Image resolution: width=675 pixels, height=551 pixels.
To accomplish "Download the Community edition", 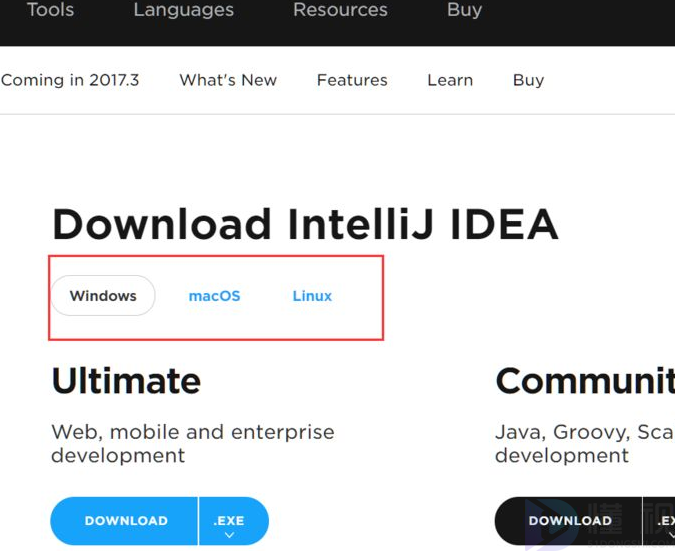I will [x=568, y=521].
